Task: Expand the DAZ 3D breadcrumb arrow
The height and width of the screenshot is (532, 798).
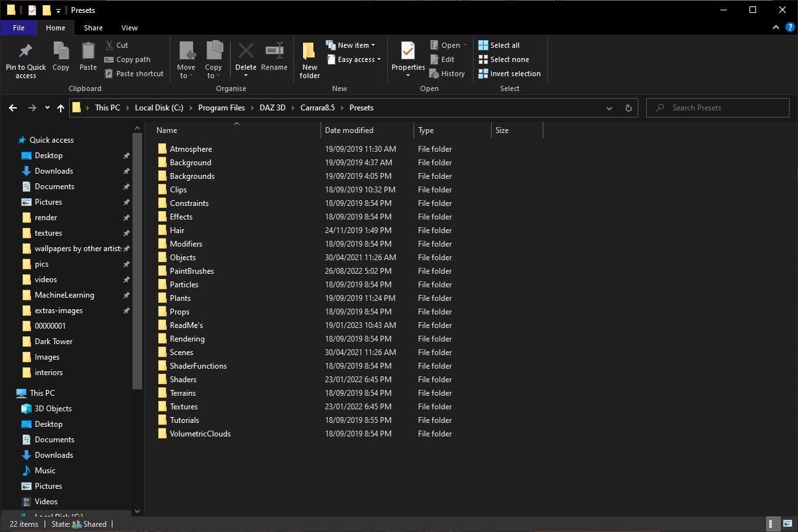Action: coord(293,108)
